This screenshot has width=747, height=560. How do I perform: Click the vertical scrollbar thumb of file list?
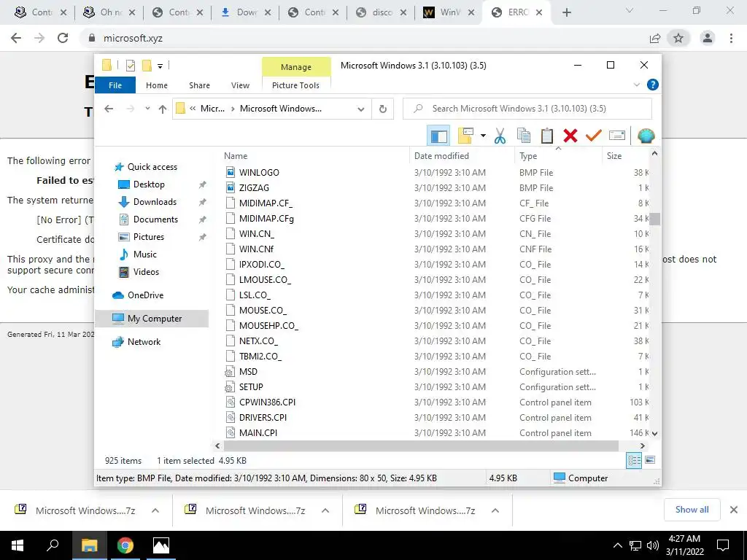(x=654, y=219)
